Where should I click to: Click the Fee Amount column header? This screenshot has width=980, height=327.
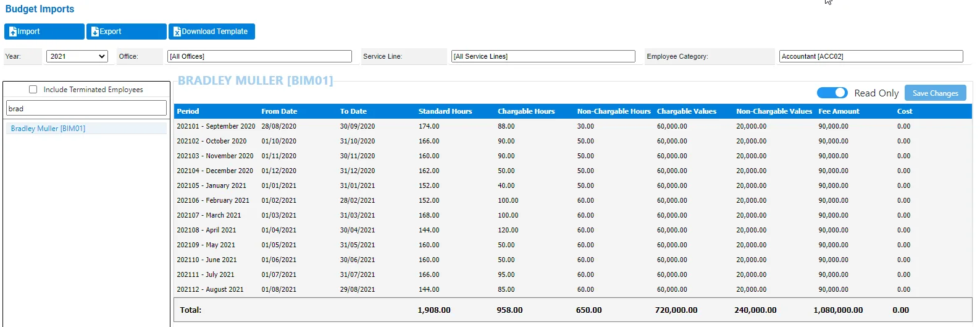839,111
